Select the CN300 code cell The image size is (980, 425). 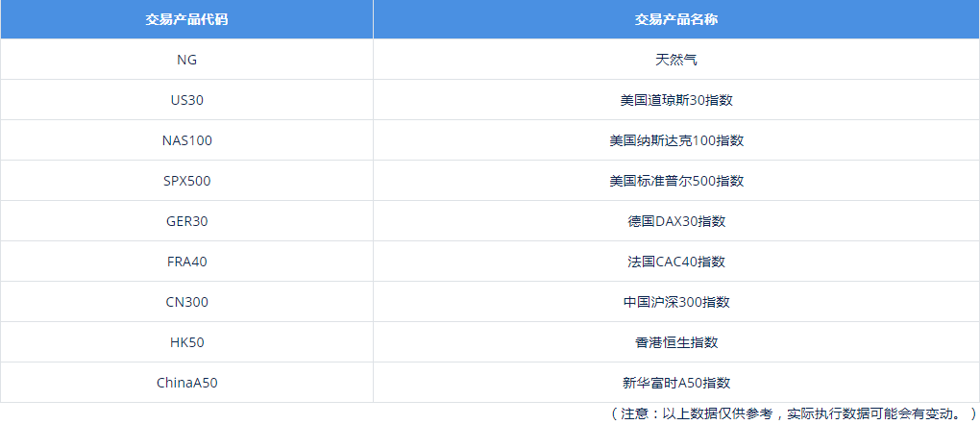coord(186,302)
